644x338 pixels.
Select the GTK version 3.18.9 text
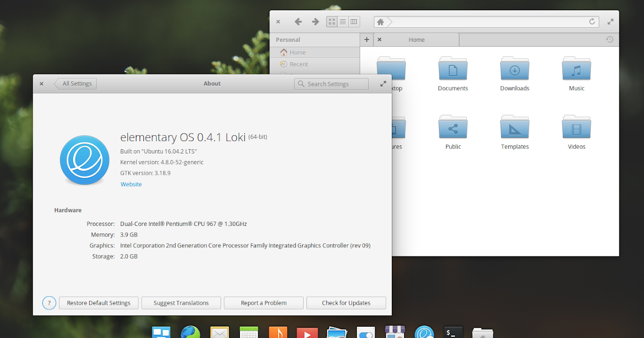(x=145, y=173)
